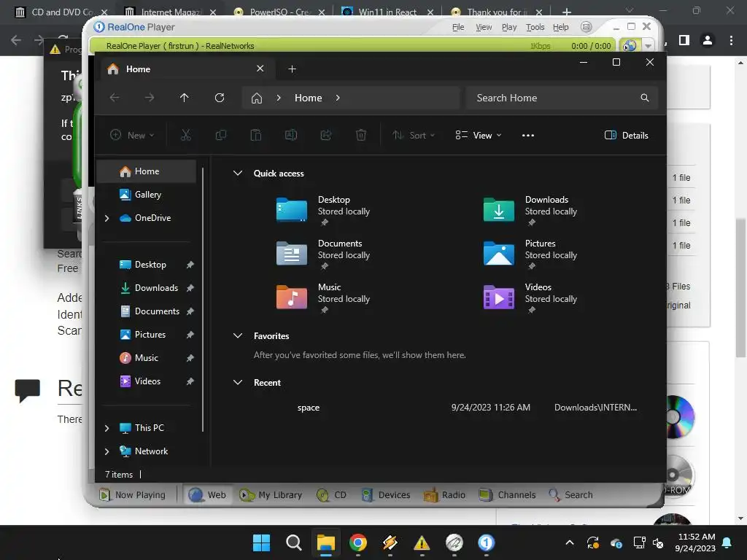Open the Channels tab in RealOne
This screenshot has width=747, height=560.
point(507,495)
